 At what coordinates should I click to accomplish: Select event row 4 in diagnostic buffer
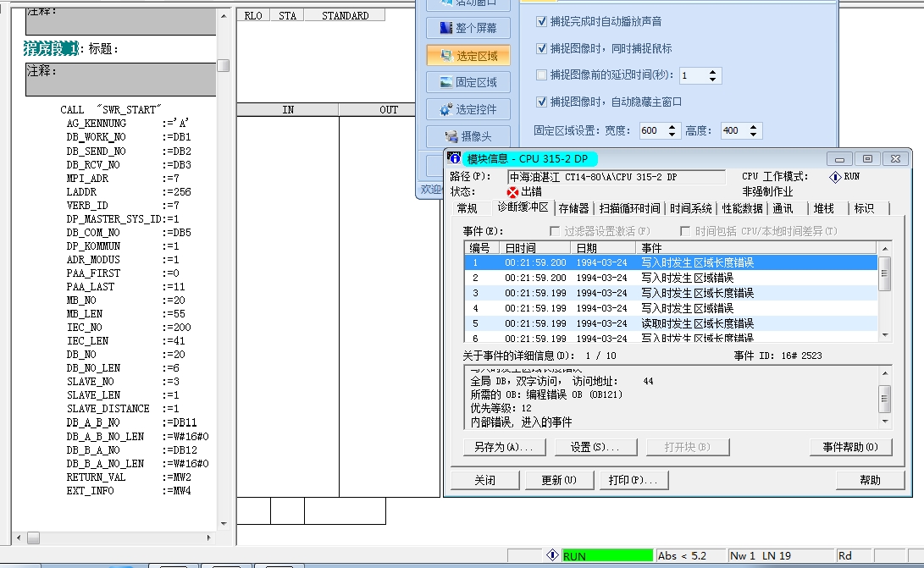pos(671,308)
